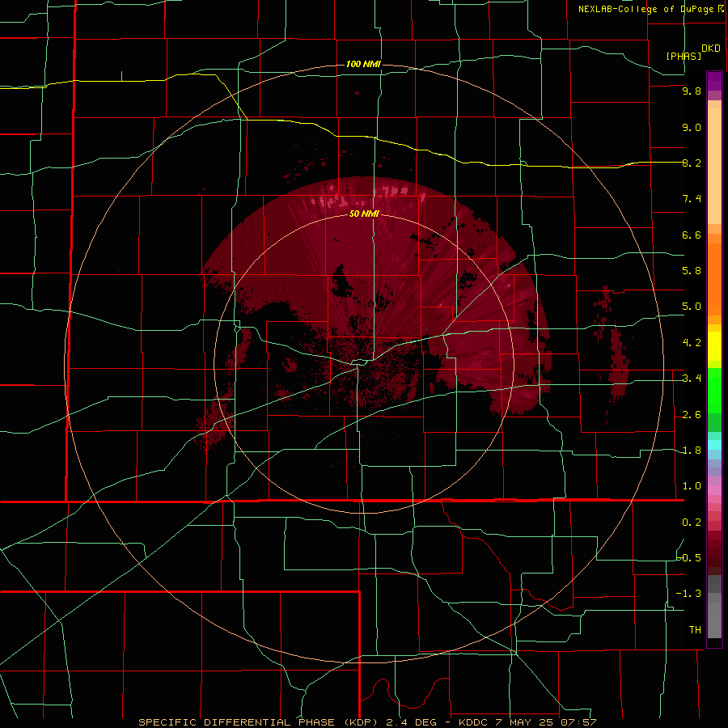The image size is (728, 728).
Task: Click the -1.3 value on the color scale
Action: [689, 595]
